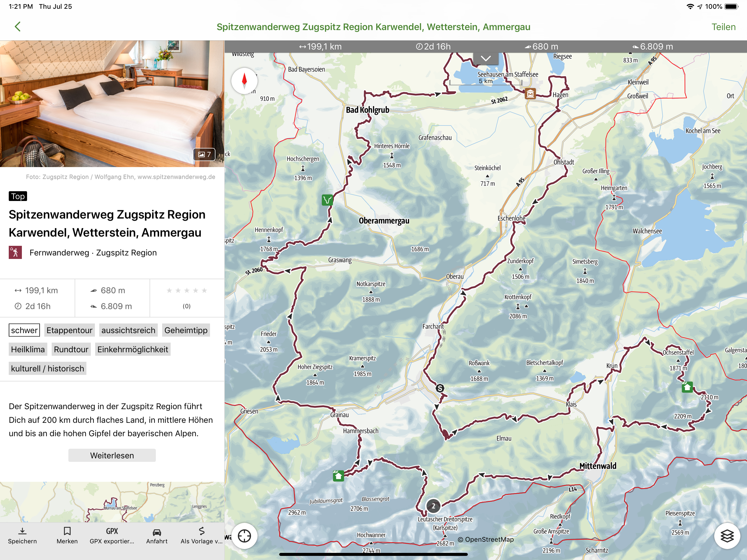The height and width of the screenshot is (560, 747).
Task: Open the map layers selector
Action: (x=727, y=536)
